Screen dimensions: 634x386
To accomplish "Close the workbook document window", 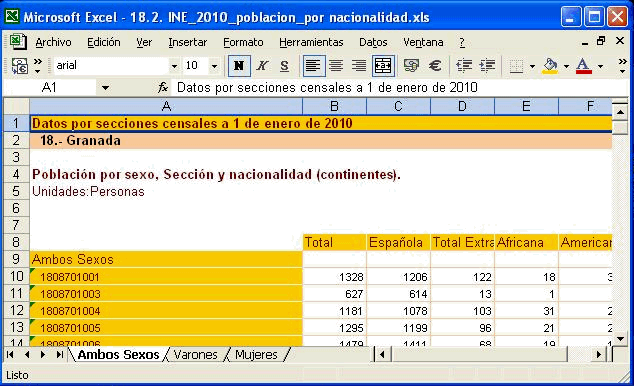I will pos(619,41).
